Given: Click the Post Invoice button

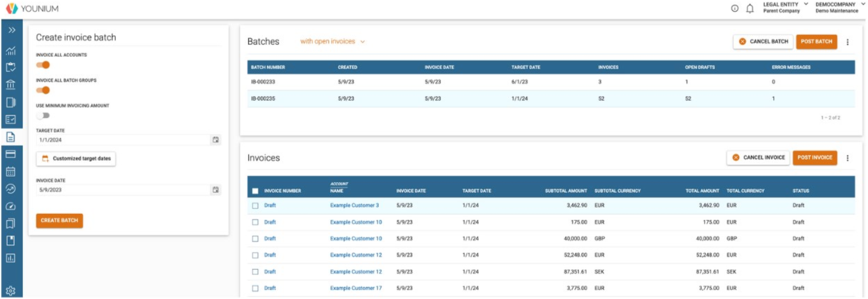Looking at the screenshot, I should tap(815, 157).
